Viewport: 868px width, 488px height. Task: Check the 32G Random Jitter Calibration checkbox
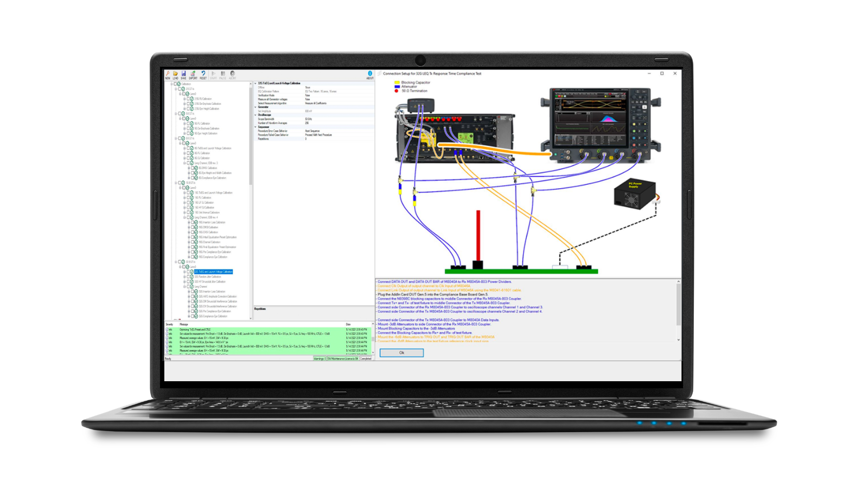(x=188, y=277)
